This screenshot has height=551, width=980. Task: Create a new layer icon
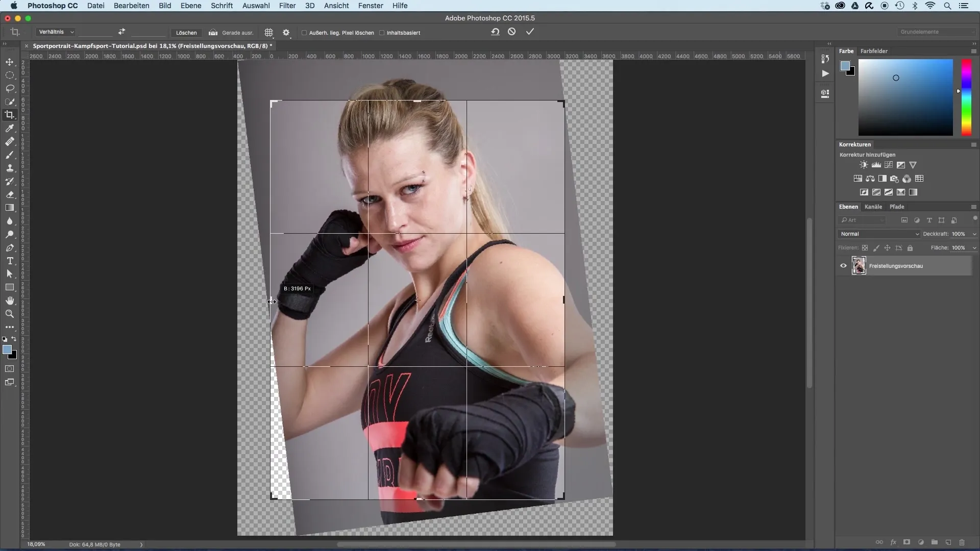948,542
